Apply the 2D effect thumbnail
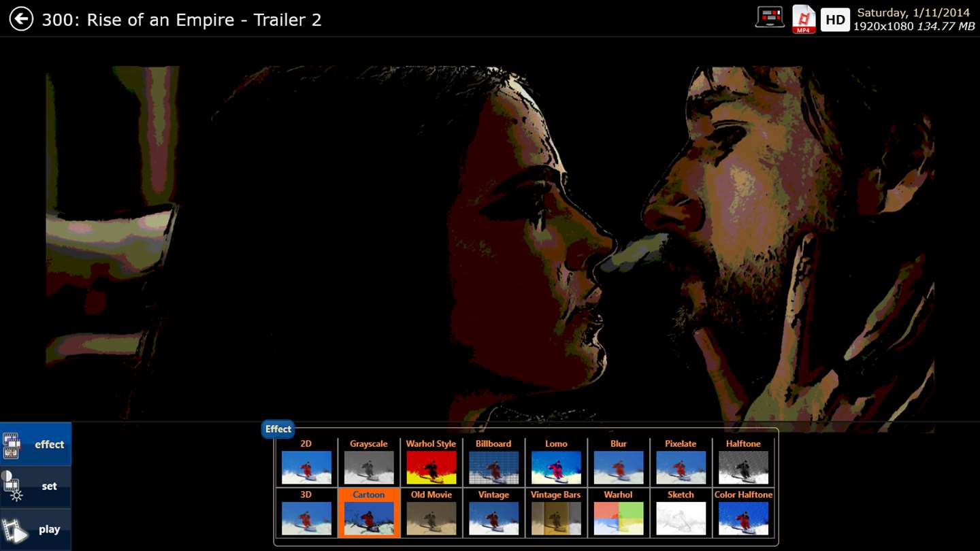Viewport: 980px width, 551px height. click(x=306, y=462)
